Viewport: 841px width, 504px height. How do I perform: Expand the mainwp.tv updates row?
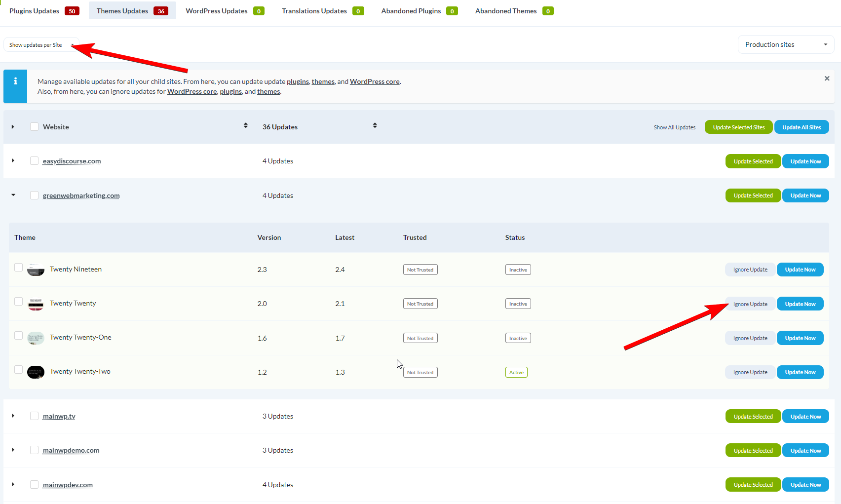[x=13, y=416]
